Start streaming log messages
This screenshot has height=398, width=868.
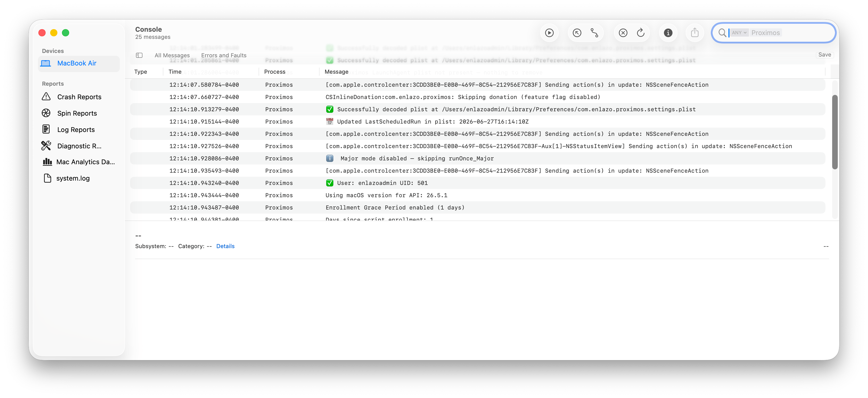[x=549, y=33]
